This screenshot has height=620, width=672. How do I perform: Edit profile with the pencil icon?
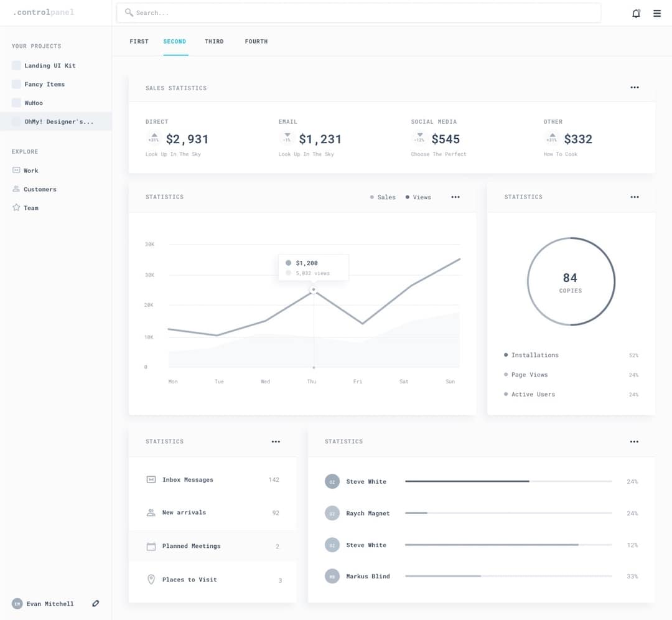95,603
